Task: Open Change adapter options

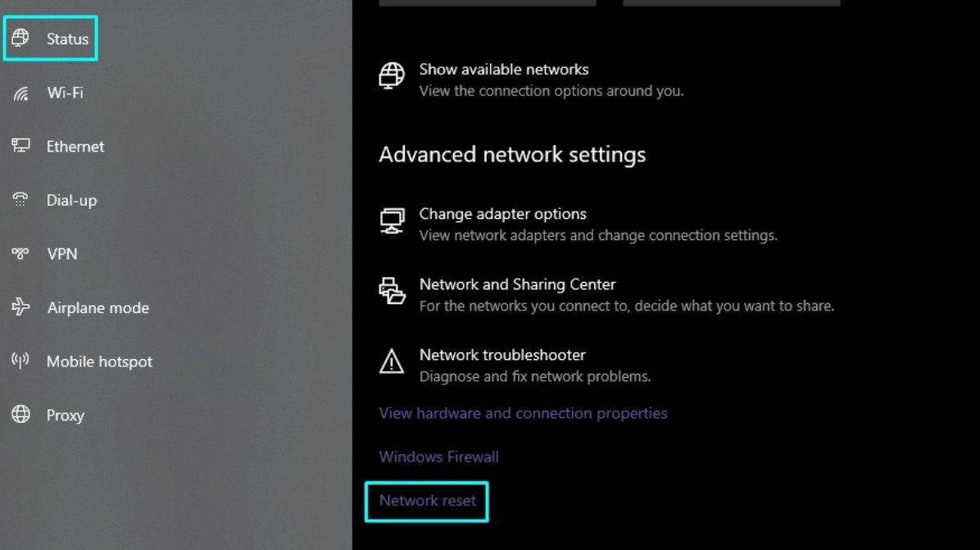Action: coord(502,214)
